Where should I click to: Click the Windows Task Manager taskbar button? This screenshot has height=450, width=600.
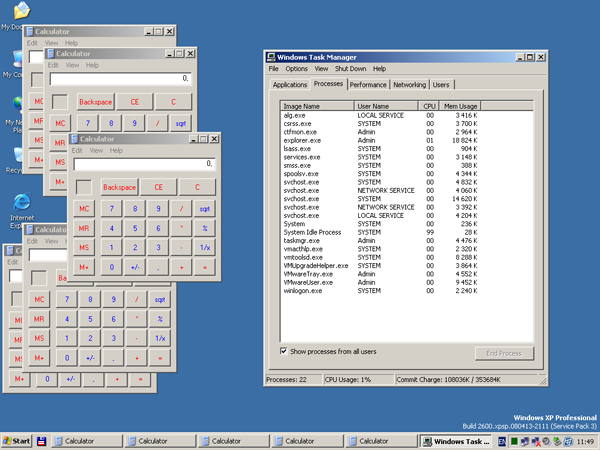[x=457, y=441]
